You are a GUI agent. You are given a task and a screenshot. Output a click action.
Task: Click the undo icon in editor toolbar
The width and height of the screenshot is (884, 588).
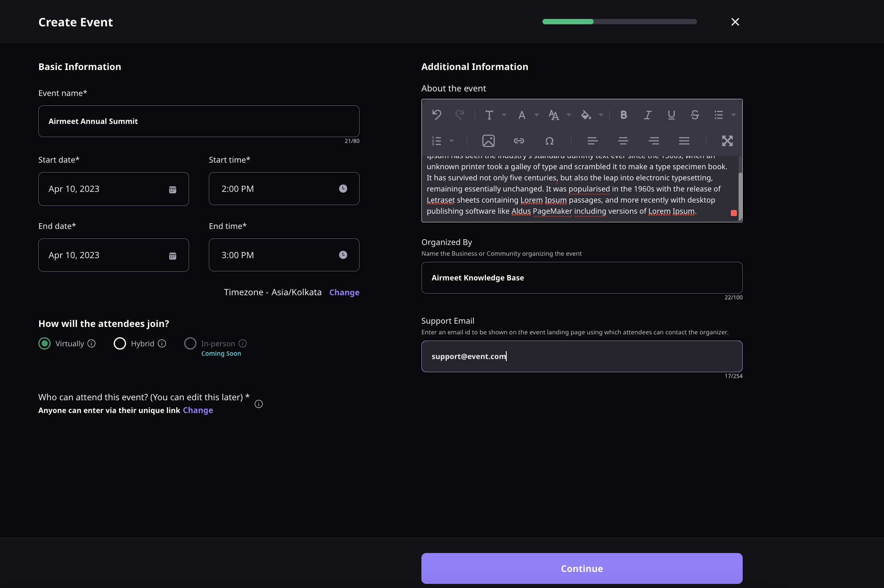pos(437,115)
